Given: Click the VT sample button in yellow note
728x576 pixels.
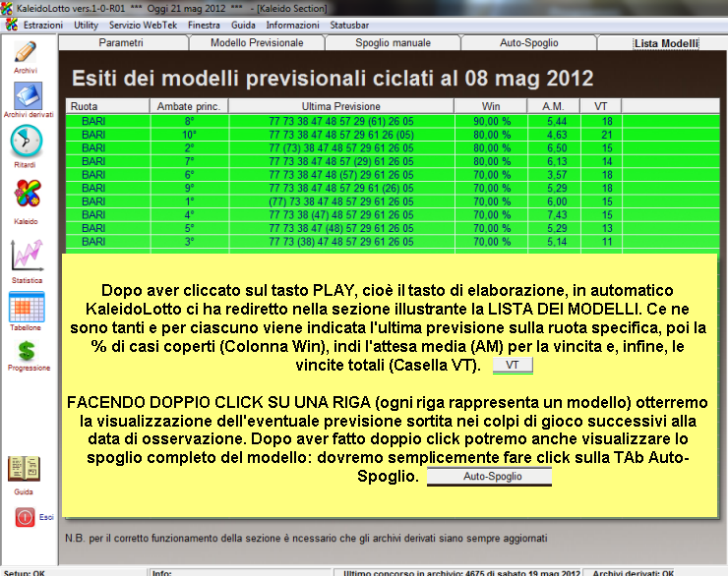Looking at the screenshot, I should (513, 365).
